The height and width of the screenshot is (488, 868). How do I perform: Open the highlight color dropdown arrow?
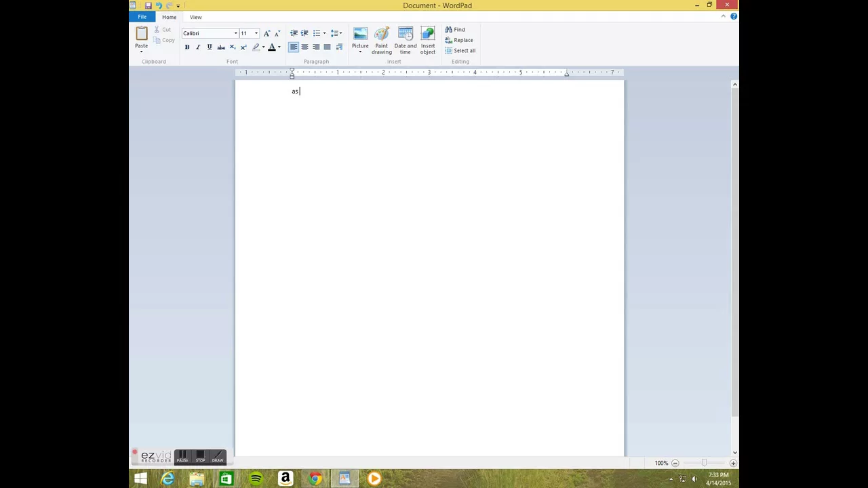click(x=263, y=47)
